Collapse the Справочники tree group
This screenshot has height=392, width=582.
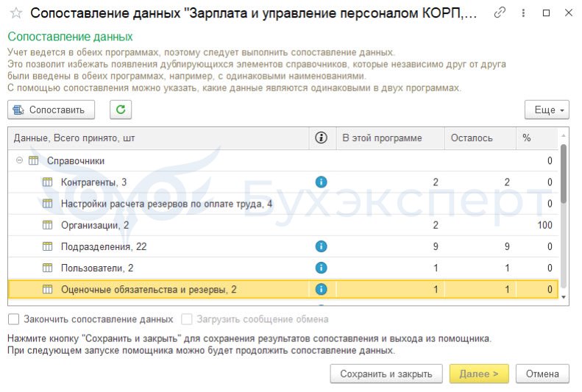pyautogui.click(x=19, y=160)
